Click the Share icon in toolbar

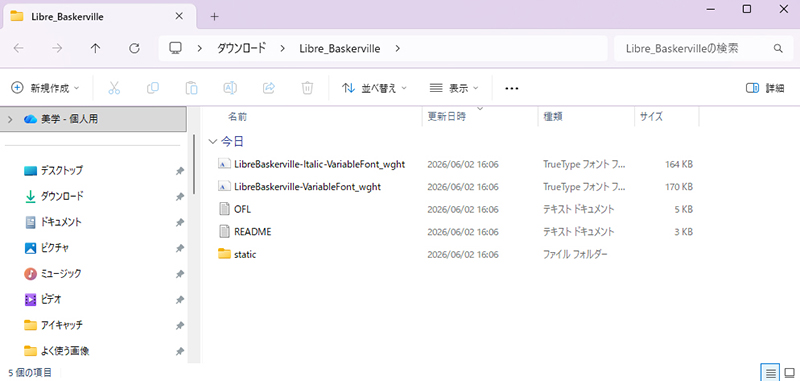point(269,88)
